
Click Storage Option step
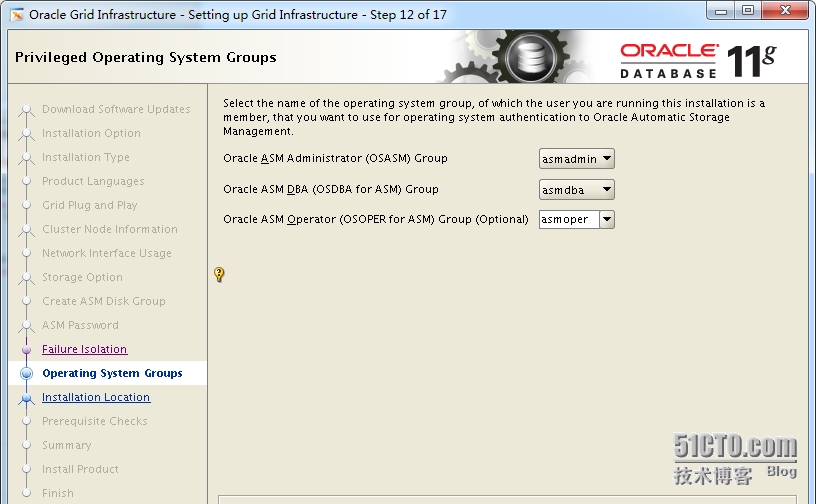[82, 277]
